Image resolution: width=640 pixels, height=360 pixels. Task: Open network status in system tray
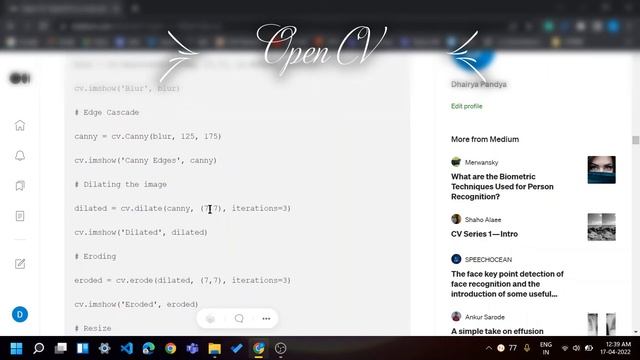[x=565, y=348]
